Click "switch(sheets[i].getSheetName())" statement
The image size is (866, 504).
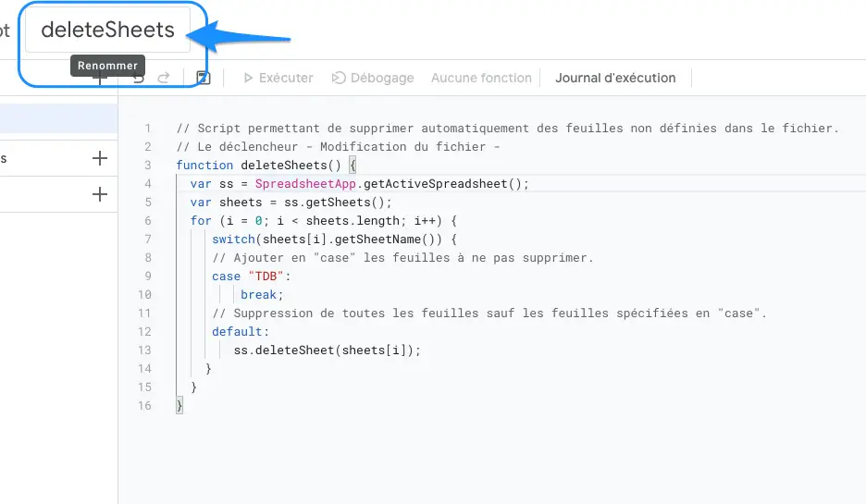tap(334, 239)
